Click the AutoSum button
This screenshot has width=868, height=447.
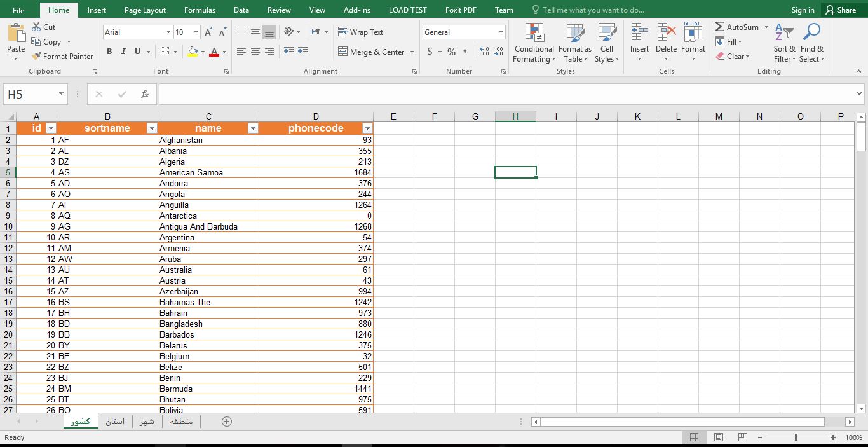click(737, 27)
